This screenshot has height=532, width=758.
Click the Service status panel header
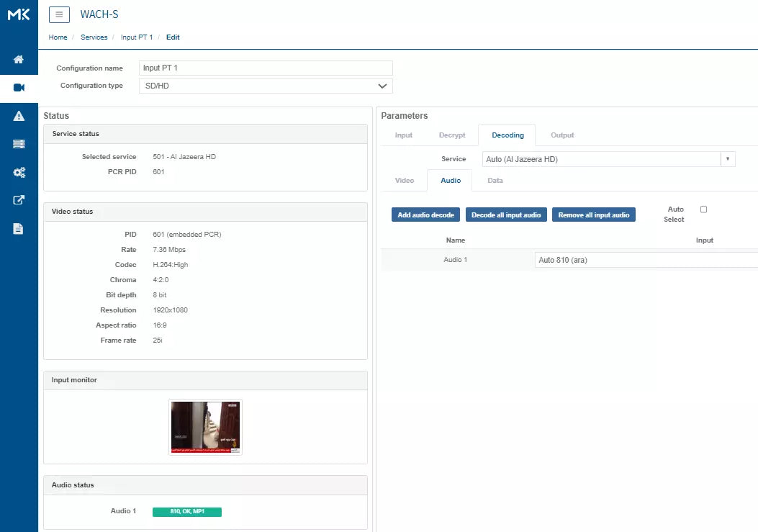point(205,134)
